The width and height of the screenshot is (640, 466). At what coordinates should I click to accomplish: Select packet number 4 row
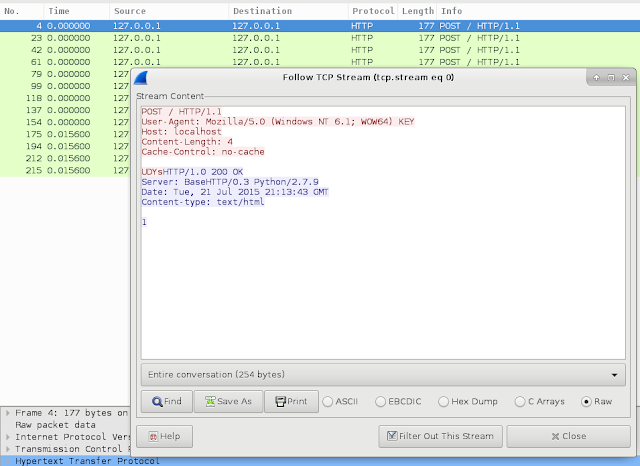(320, 26)
